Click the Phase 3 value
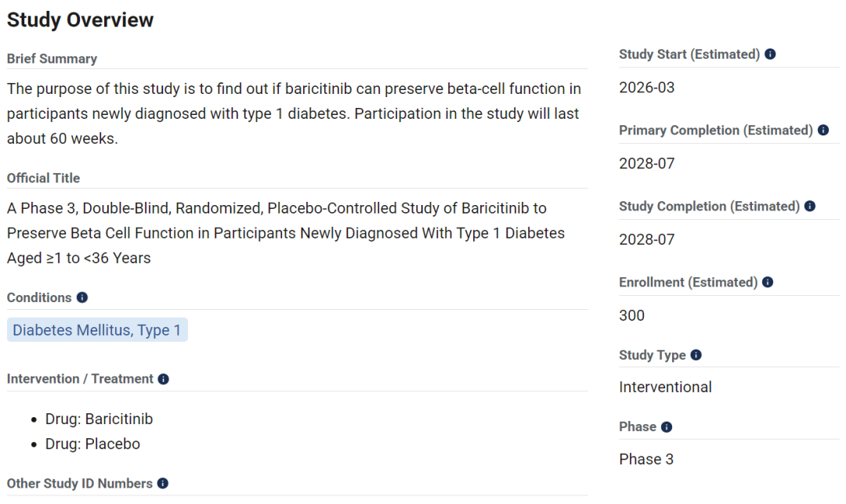Image resolution: width=846 pixels, height=504 pixels. 645,459
